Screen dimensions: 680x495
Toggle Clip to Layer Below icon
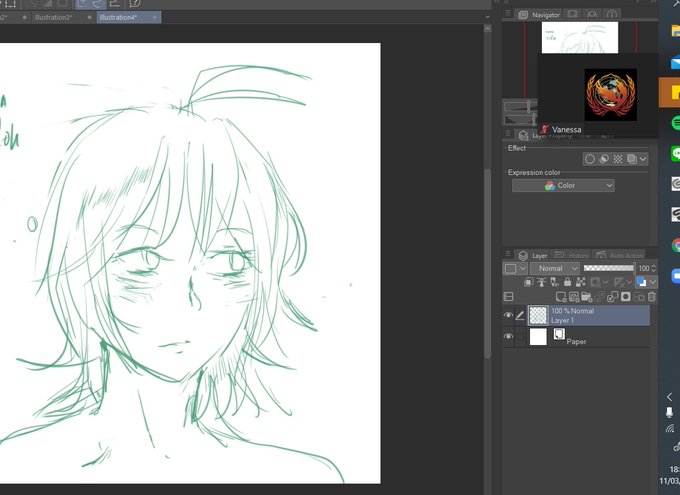[x=528, y=282]
